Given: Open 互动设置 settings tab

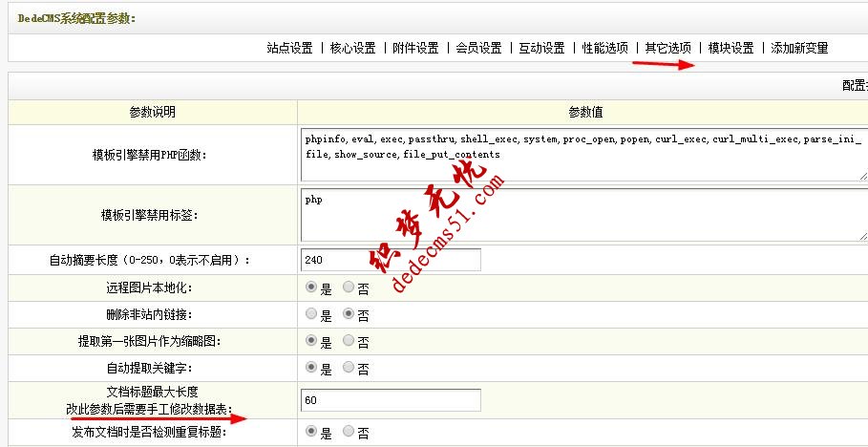Looking at the screenshot, I should point(542,48).
